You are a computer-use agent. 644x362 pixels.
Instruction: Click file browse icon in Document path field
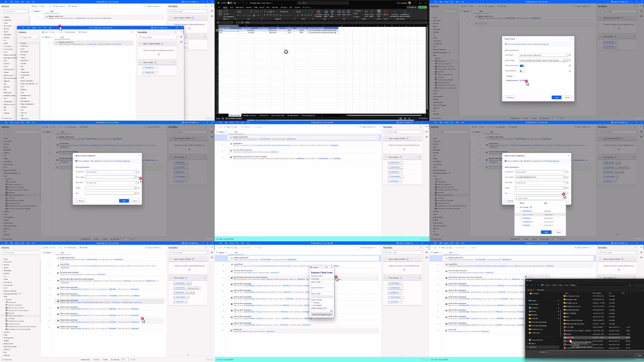(x=564, y=60)
